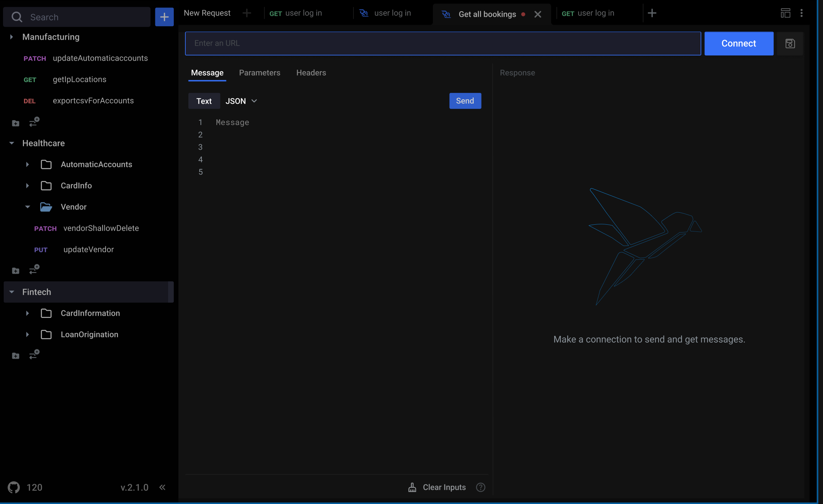Toggle the Text format option
823x504 pixels.
(204, 101)
